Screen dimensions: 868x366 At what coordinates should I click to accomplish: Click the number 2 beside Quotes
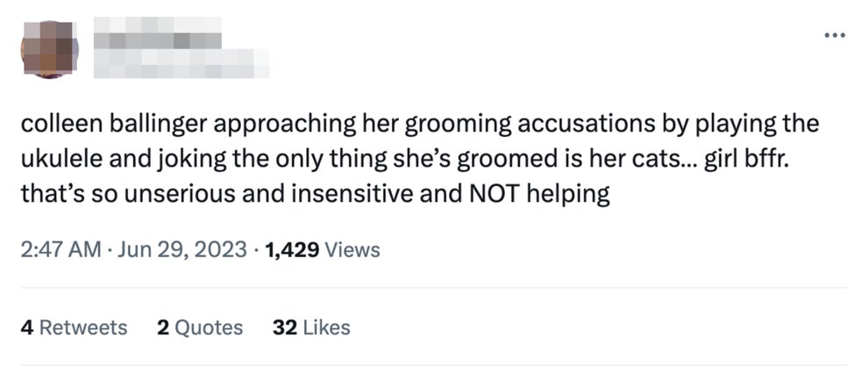[x=162, y=327]
